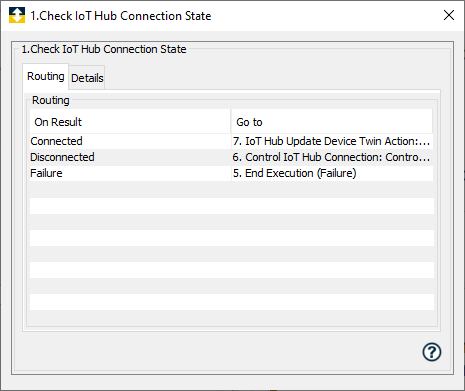Close the Check IoT Hub Connection State dialog
This screenshot has width=465, height=391.
click(449, 15)
